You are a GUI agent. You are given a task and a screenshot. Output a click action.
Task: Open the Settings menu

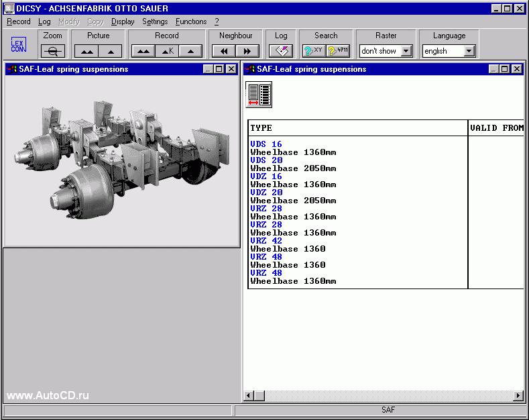pyautogui.click(x=155, y=21)
